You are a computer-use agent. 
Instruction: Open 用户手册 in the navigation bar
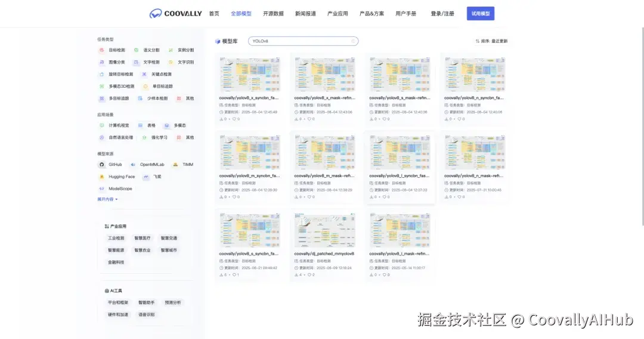coord(406,14)
